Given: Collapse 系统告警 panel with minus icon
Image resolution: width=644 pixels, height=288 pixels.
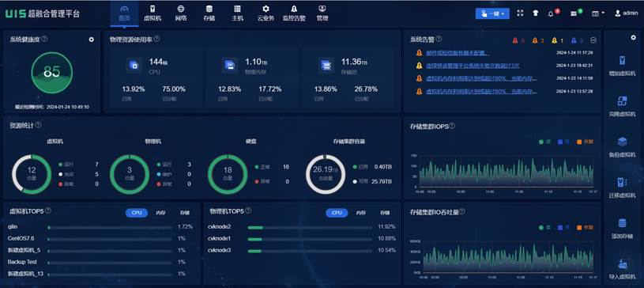Looking at the screenshot, I should 593,40.
